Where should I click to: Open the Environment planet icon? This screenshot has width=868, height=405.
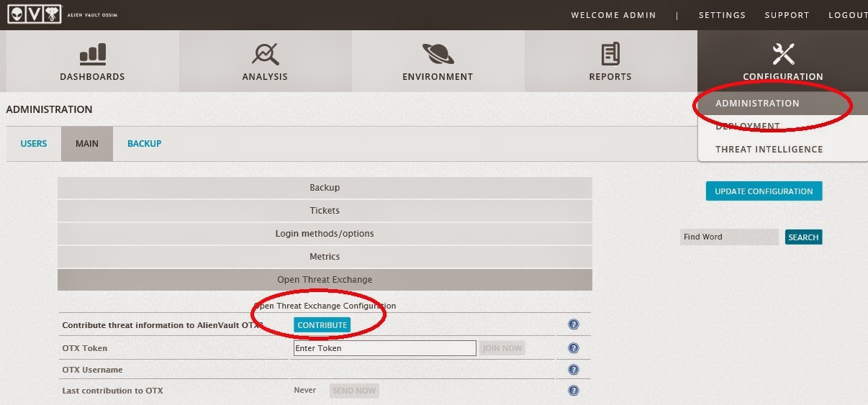(438, 54)
